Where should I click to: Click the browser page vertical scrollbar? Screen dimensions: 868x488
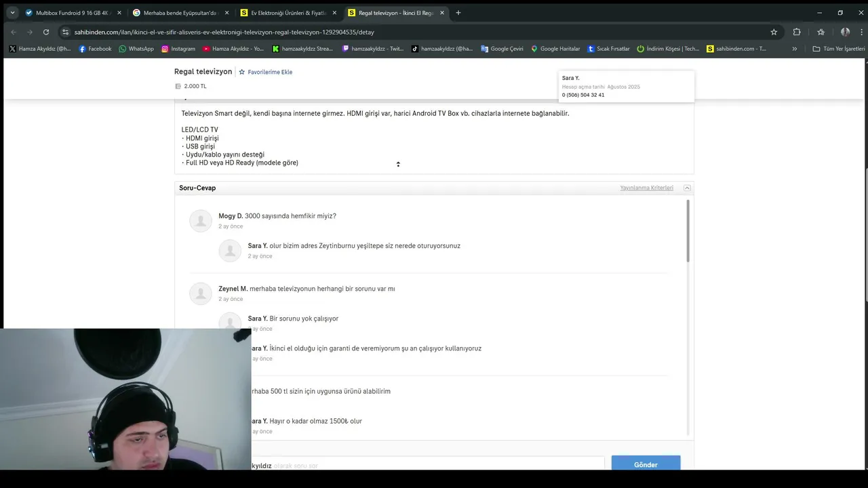coord(865,234)
